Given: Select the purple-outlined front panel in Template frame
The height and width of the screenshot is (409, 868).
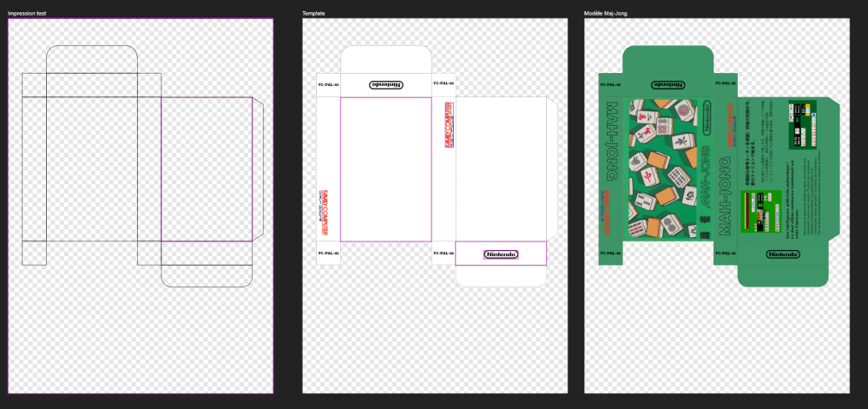Looking at the screenshot, I should click(x=386, y=169).
